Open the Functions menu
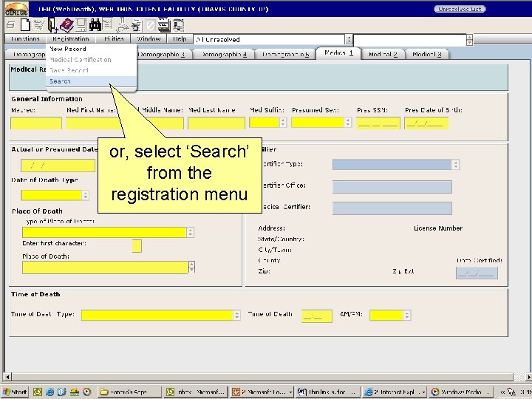Viewport: 532px width, 399px height. point(25,38)
